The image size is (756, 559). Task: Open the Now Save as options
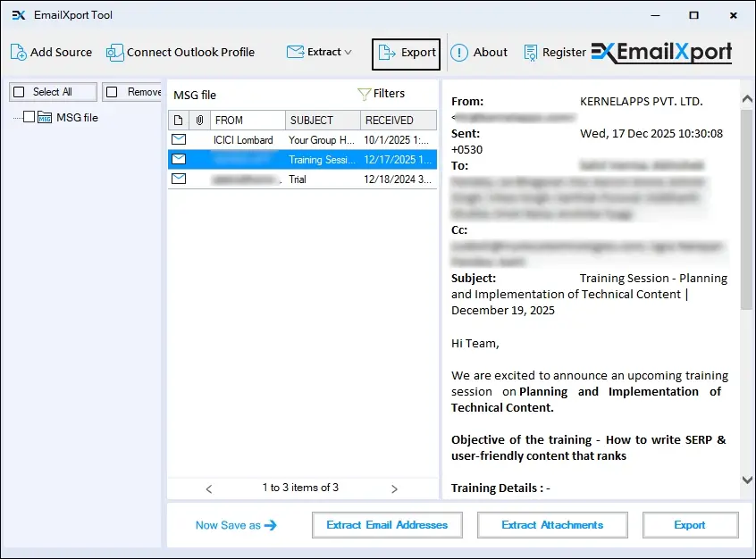click(236, 525)
